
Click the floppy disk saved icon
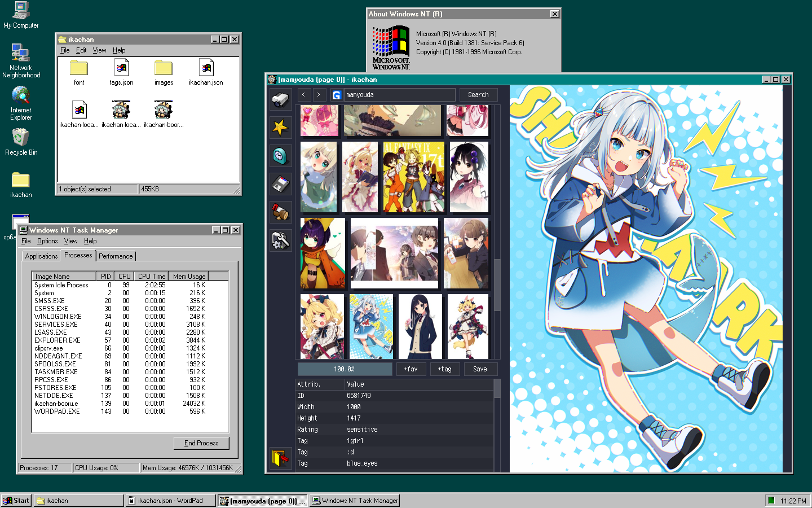[x=280, y=184]
